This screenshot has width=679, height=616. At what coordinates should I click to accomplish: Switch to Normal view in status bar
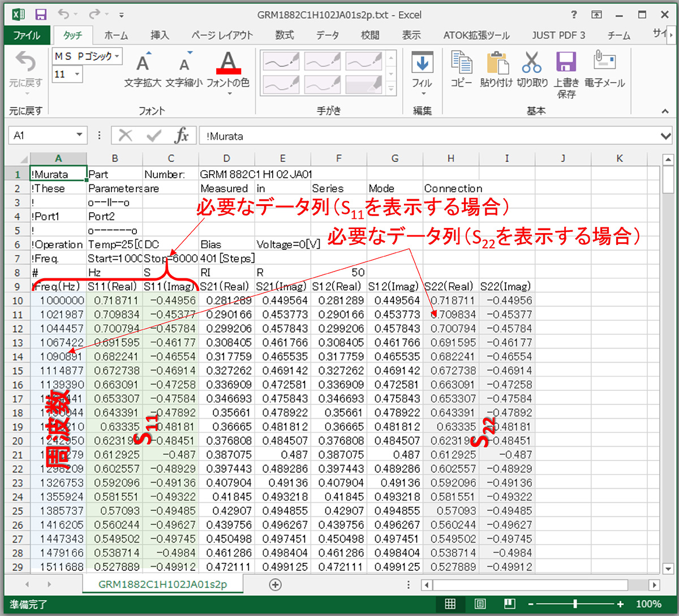[x=450, y=604]
